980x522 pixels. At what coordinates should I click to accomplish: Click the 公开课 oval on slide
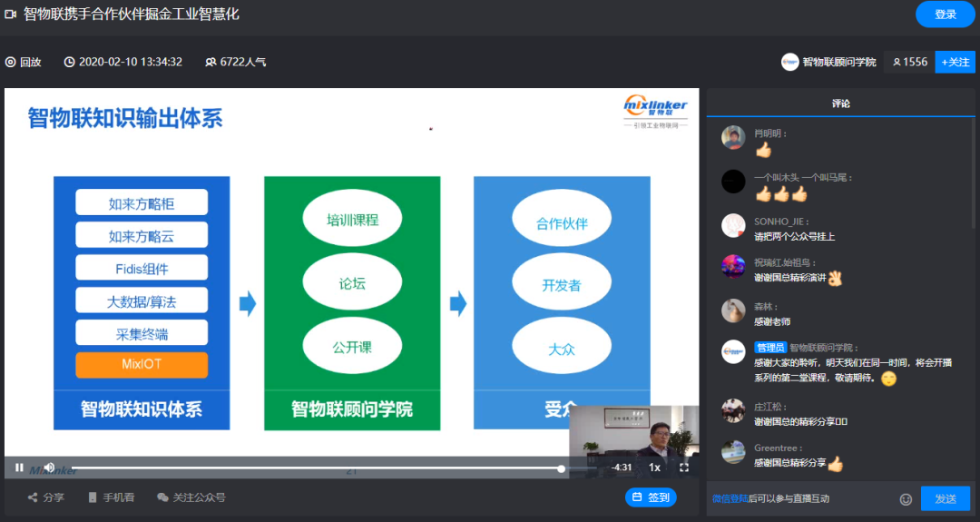[x=352, y=346]
